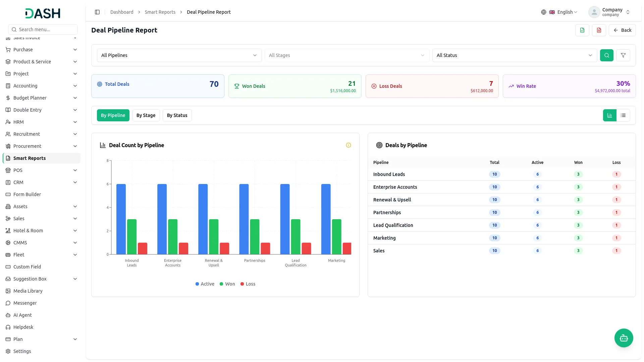Click the AI Agent sidebar icon

8,315
